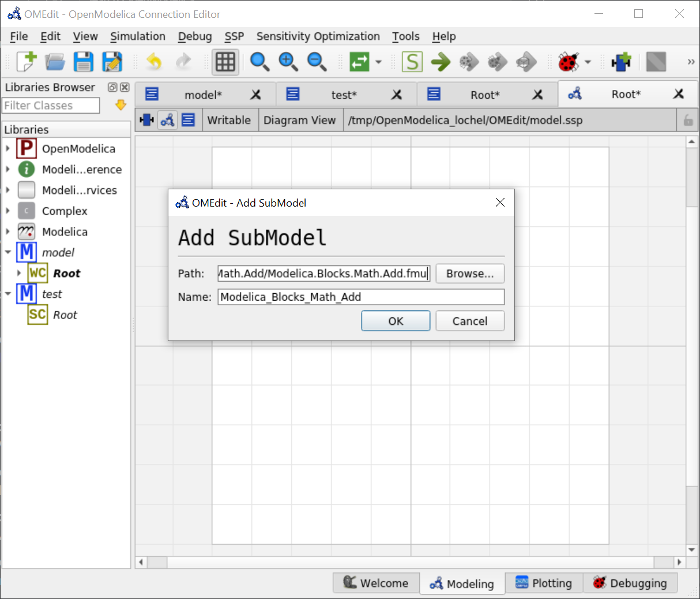Switch to Diagram View in editor bar
The image size is (700, 599).
pos(167,120)
